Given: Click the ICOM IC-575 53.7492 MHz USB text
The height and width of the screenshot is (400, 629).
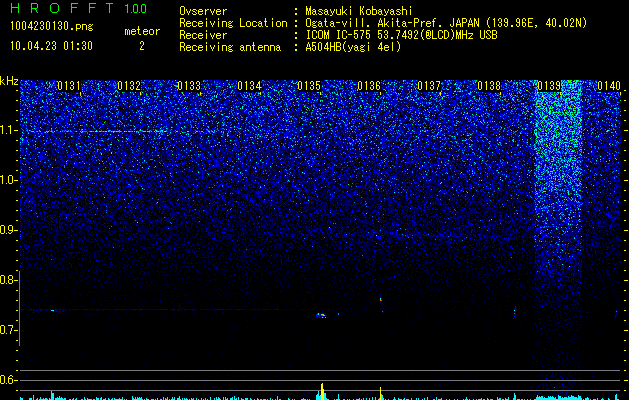Looking at the screenshot, I should pos(401,35).
